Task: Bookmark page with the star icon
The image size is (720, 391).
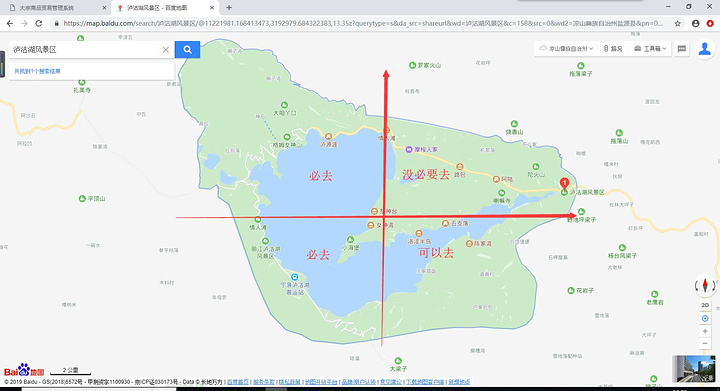Action: [677, 23]
